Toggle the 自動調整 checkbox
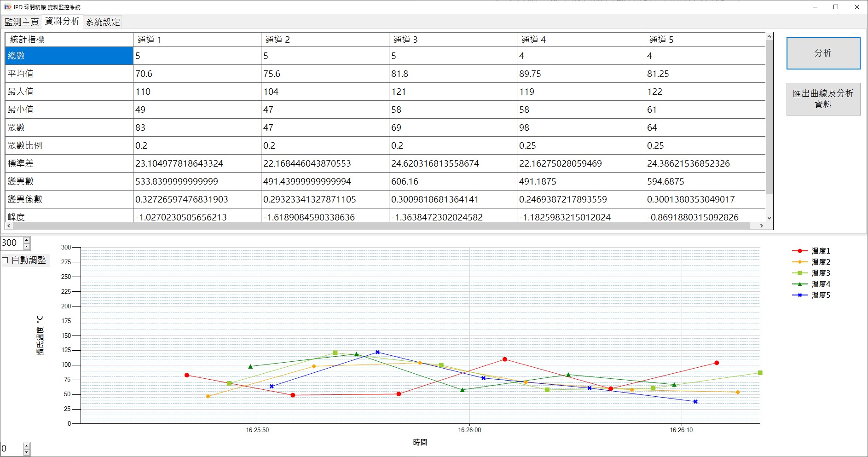Viewport: 868px width, 457px height. point(6,260)
